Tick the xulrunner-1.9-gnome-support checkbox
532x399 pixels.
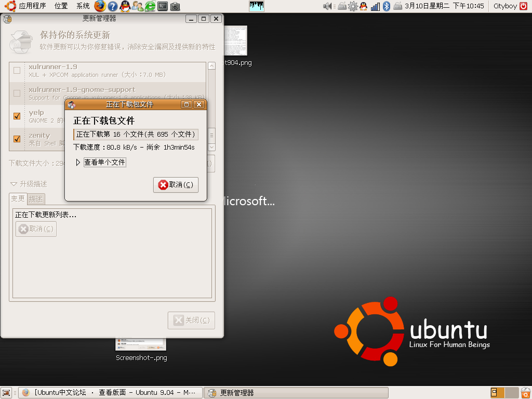pyautogui.click(x=17, y=93)
